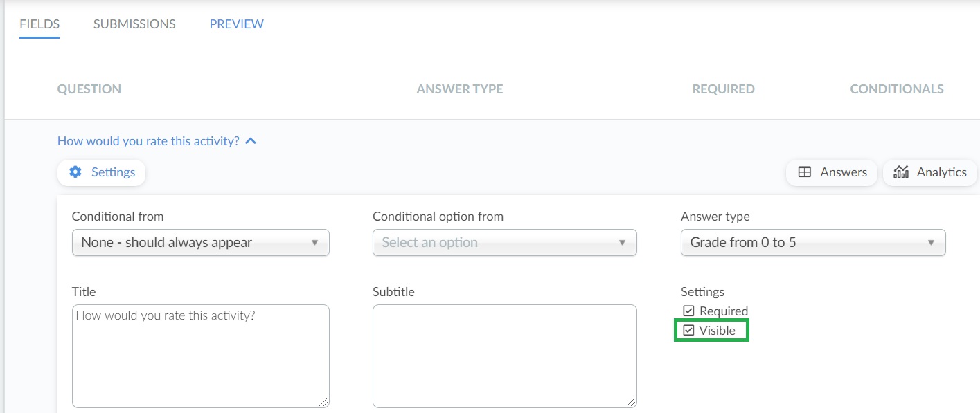This screenshot has height=413, width=980.
Task: Click the Subtitle textarea resize handle
Action: 632,403
